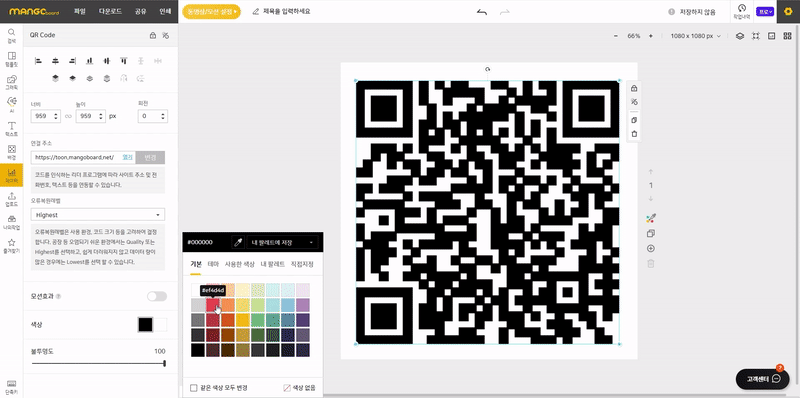The height and width of the screenshot is (398, 800).
Task: Open the favorites star sidebar item
Action: pos(11,245)
